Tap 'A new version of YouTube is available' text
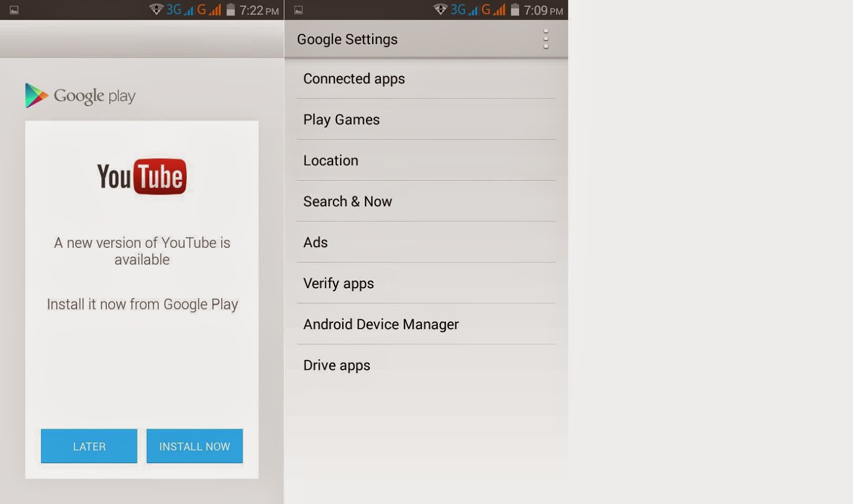The height and width of the screenshot is (504, 853). coord(142,251)
